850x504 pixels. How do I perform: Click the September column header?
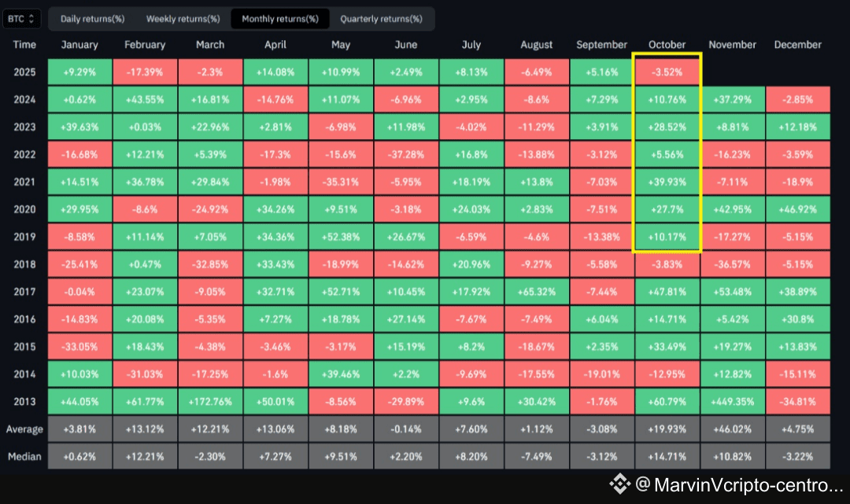602,44
